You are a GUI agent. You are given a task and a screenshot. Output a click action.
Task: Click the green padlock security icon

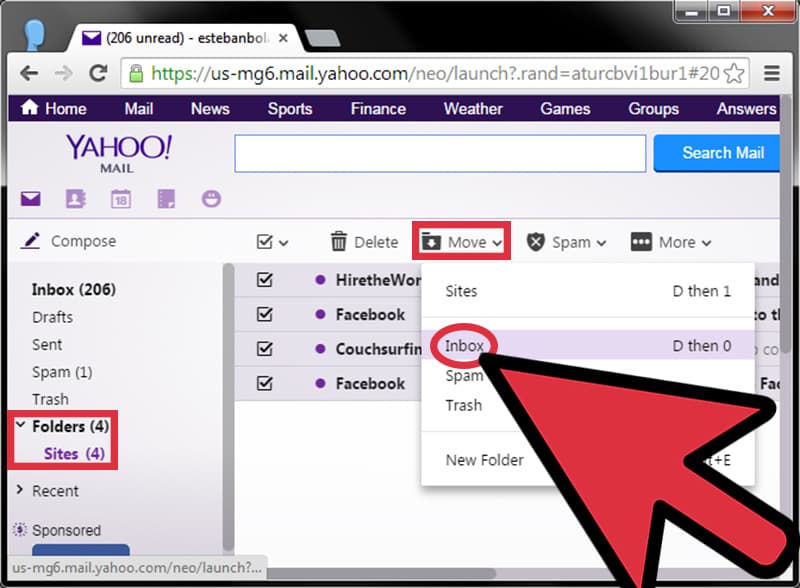[x=136, y=74]
